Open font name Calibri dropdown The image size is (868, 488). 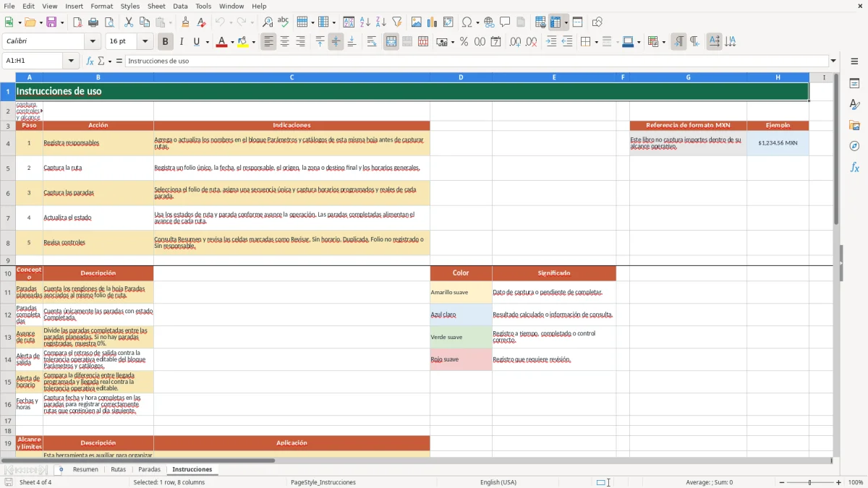pyautogui.click(x=92, y=42)
